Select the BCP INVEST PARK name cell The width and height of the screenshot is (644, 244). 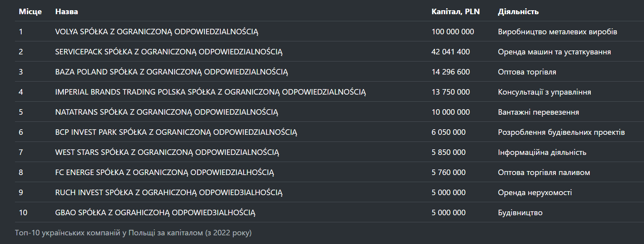click(x=176, y=132)
